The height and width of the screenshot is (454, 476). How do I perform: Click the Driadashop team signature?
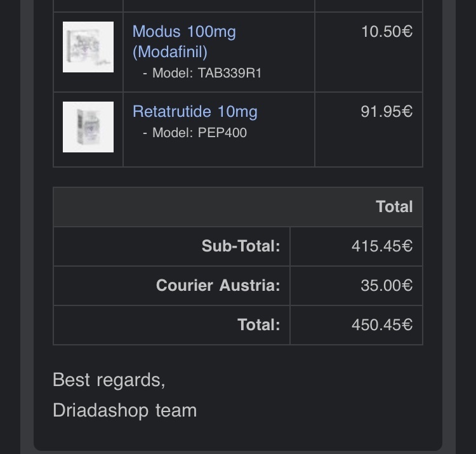[x=124, y=410]
